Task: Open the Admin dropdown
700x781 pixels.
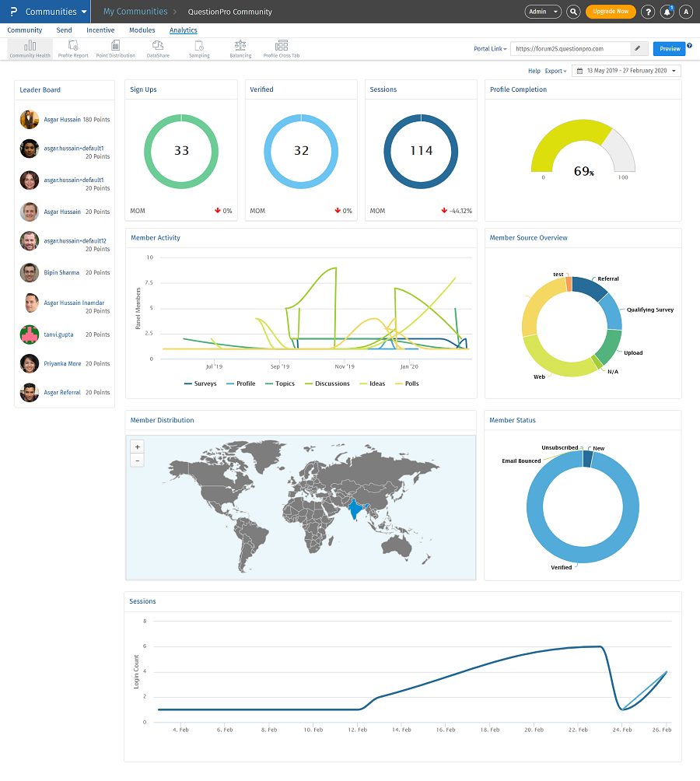Action: pyautogui.click(x=543, y=12)
